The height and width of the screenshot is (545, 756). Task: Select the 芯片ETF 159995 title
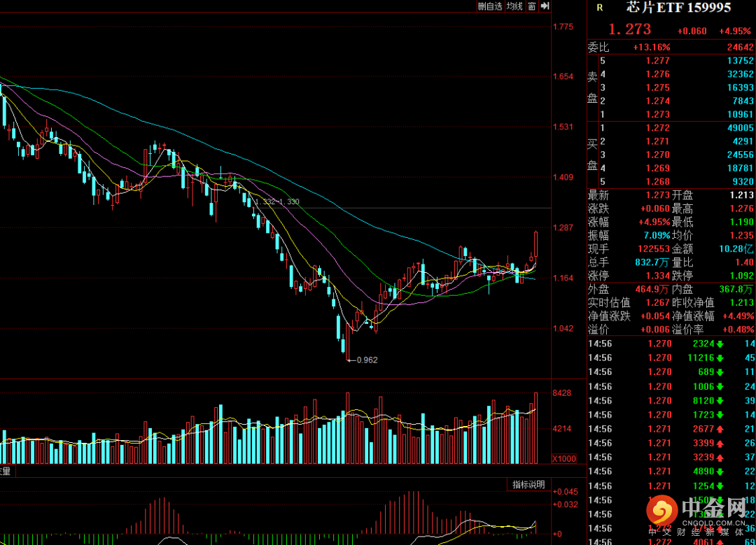[678, 8]
